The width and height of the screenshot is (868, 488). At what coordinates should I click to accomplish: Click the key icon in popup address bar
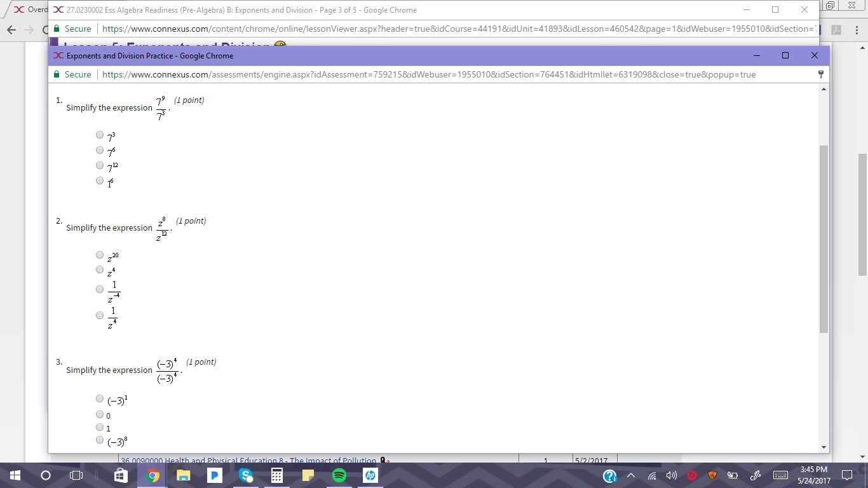pyautogui.click(x=821, y=74)
